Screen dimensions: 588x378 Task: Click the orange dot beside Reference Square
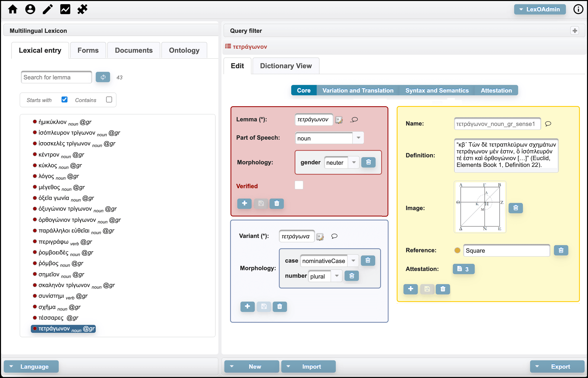457,250
